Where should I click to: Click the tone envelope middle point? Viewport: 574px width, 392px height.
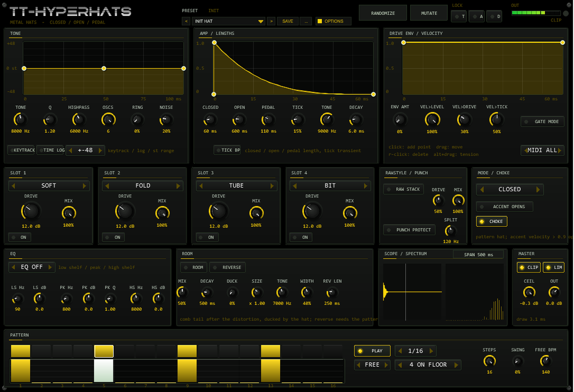[x=104, y=68]
